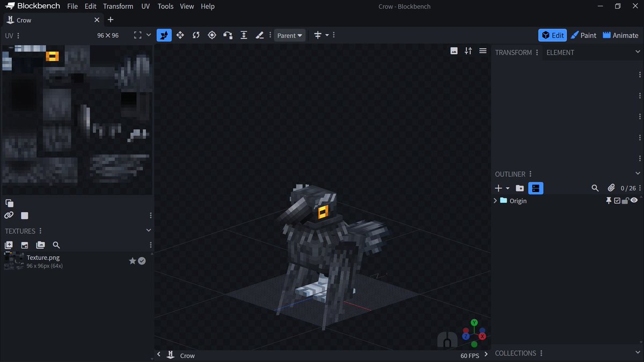644x362 pixels.
Task: Open the viewport hamburger menu
Action: pos(483,51)
